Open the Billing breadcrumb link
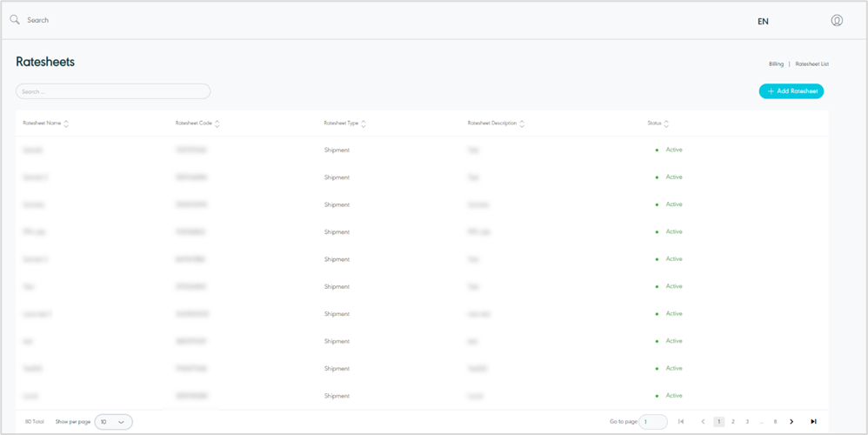The width and height of the screenshot is (868, 435). click(x=776, y=64)
